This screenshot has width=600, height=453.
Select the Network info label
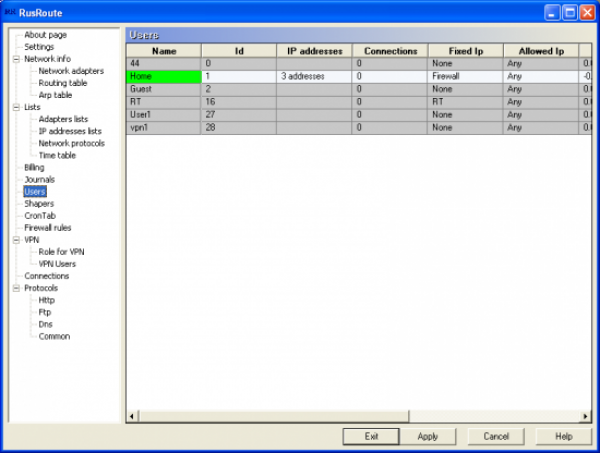click(47, 59)
